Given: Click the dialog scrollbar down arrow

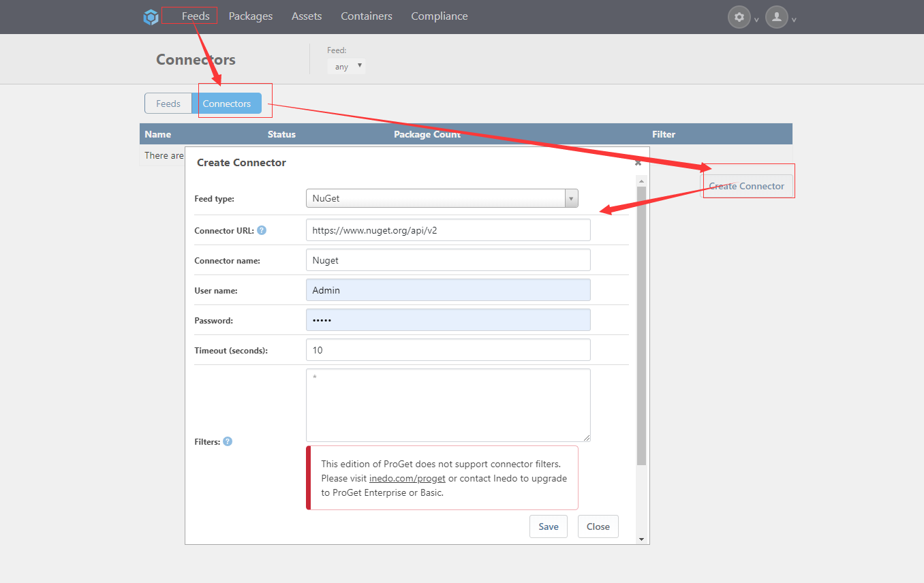Looking at the screenshot, I should (641, 539).
